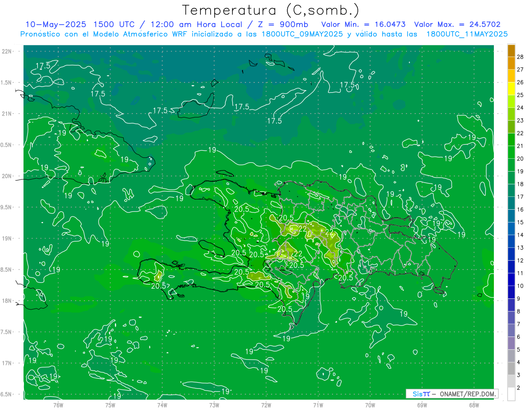Click the longitude axis label "71W"
Screen dimensions: 532x411
318,404
